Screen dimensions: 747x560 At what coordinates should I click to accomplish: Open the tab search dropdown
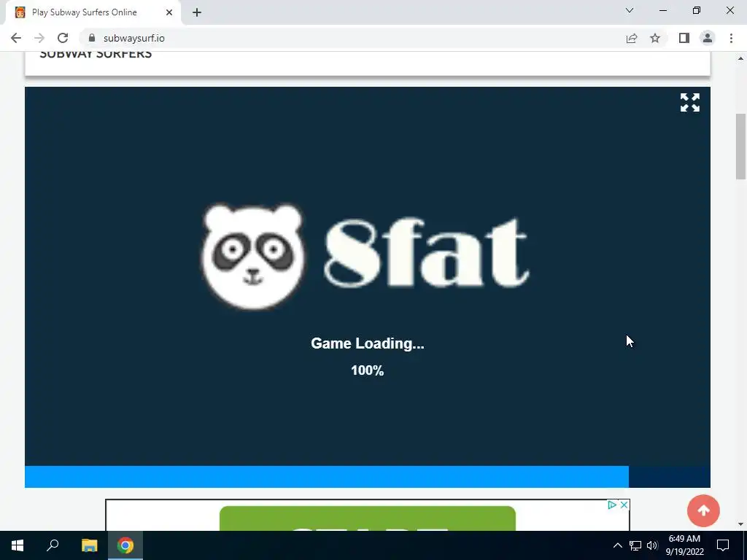(x=630, y=10)
